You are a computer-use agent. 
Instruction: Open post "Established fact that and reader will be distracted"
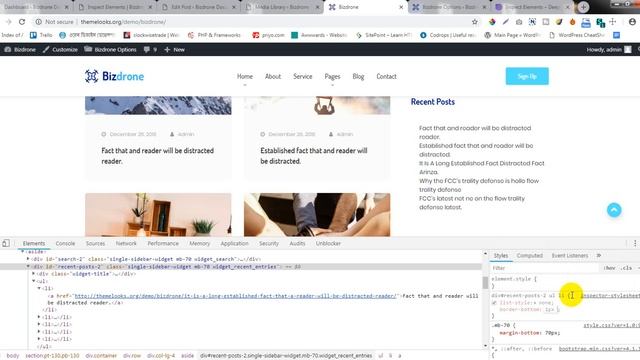313,156
